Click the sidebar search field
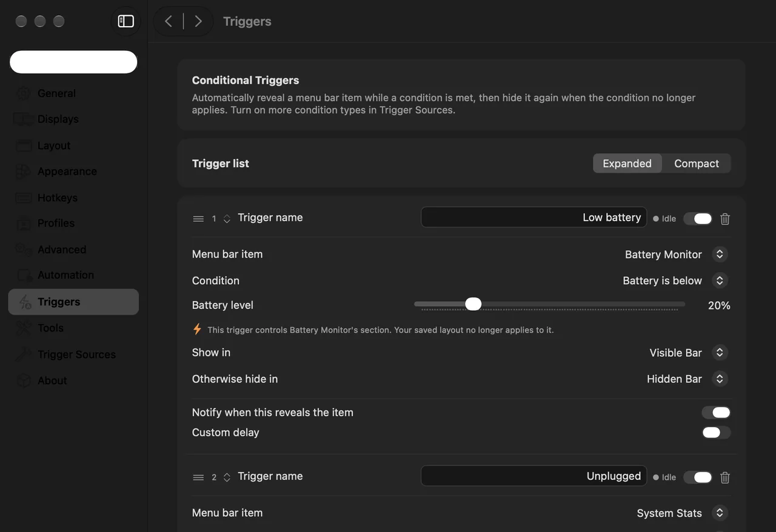This screenshot has height=532, width=776. click(x=73, y=62)
